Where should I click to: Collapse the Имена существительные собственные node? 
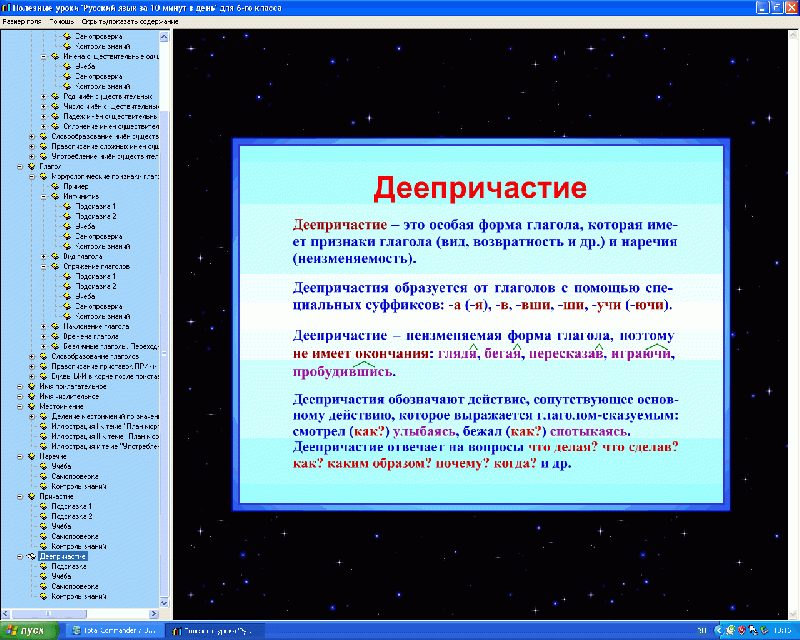point(43,56)
